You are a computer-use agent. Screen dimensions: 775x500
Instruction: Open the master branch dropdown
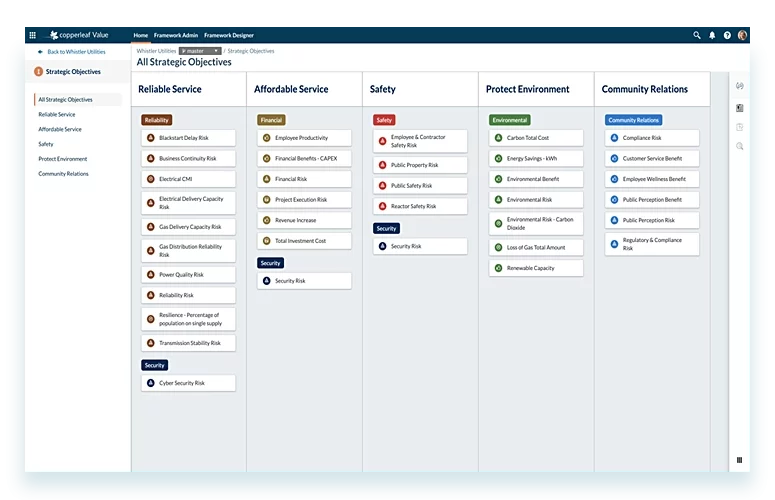click(x=200, y=51)
